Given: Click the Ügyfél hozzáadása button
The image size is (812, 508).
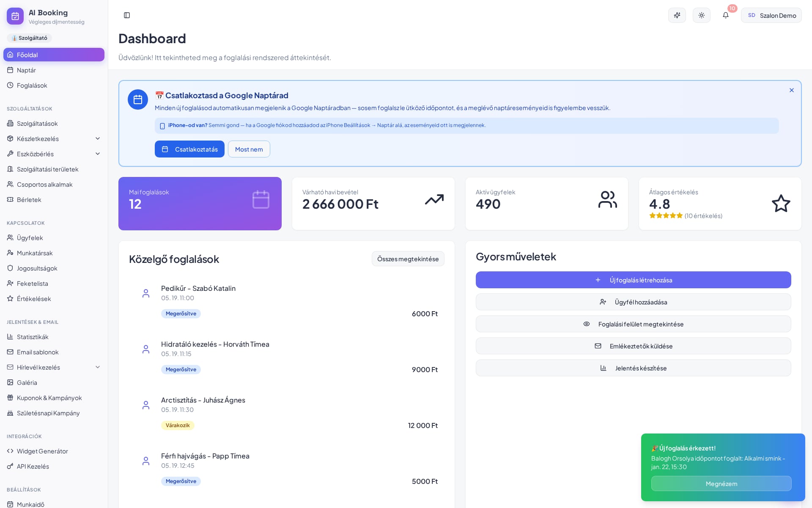Looking at the screenshot, I should tap(634, 302).
